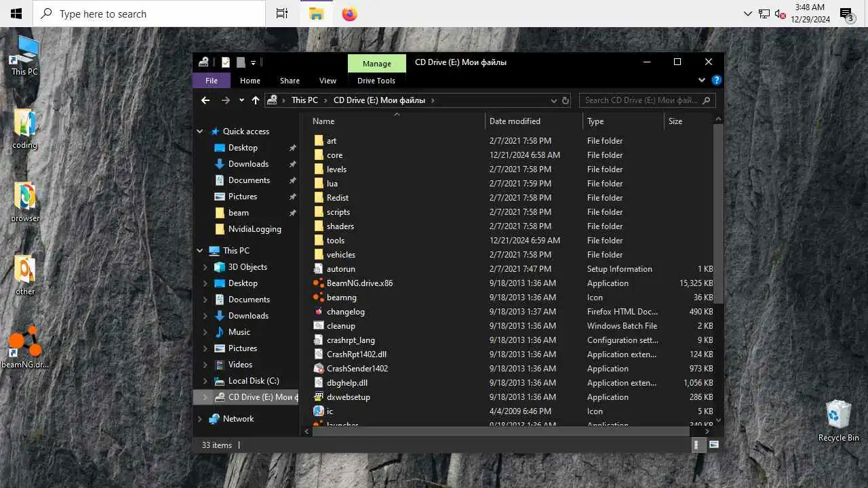Select the beamng icon file
Image resolution: width=868 pixels, height=488 pixels.
pyautogui.click(x=319, y=298)
